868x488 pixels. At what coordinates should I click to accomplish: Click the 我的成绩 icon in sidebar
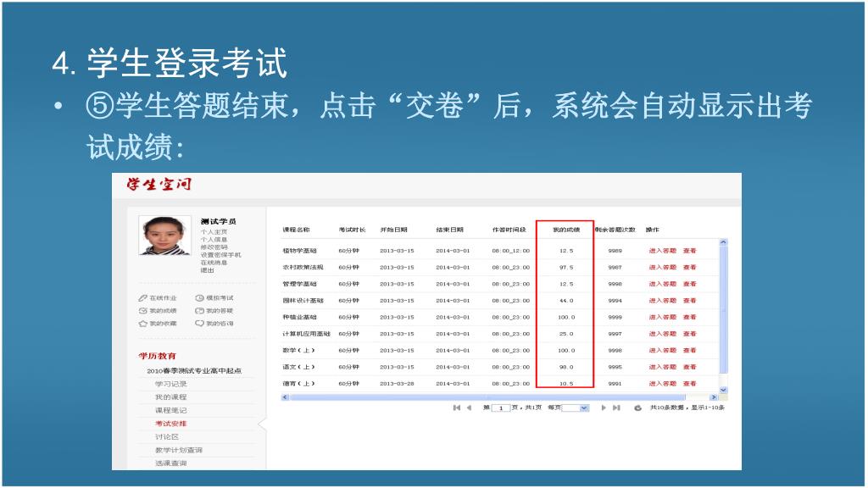click(142, 311)
